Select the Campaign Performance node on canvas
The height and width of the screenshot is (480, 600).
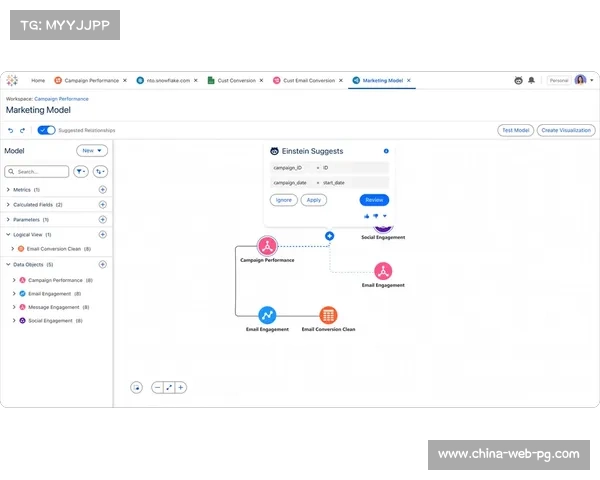tap(267, 246)
